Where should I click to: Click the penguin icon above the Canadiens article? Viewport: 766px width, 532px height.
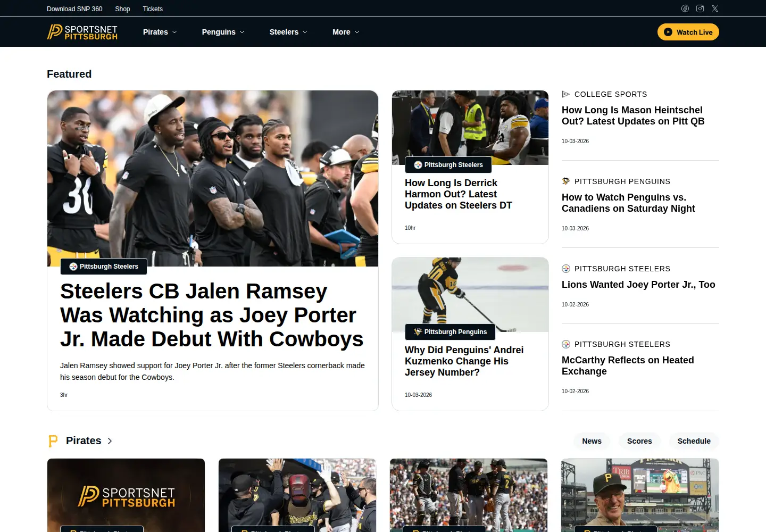[x=566, y=181]
